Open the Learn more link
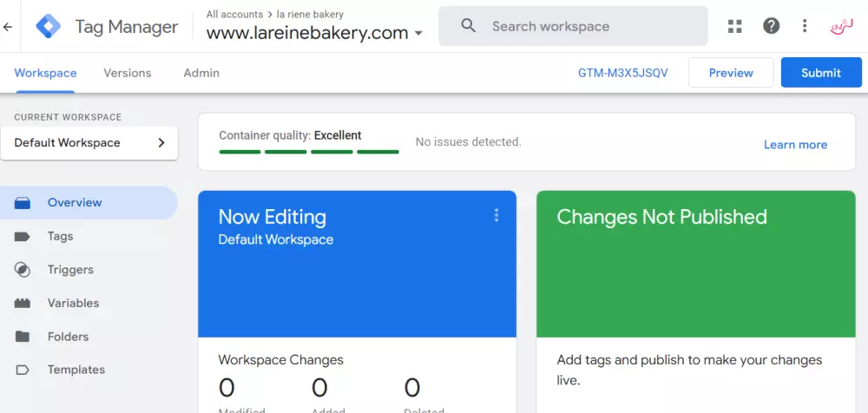The image size is (868, 413). [x=795, y=145]
